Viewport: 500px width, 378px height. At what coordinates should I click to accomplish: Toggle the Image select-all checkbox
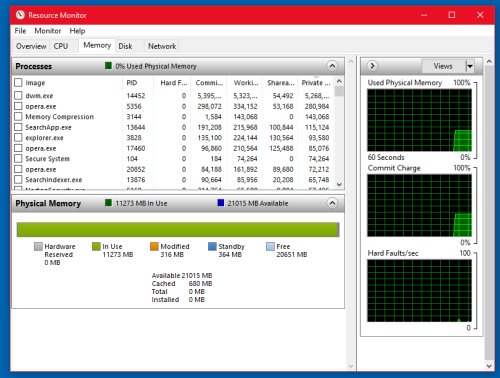coord(18,82)
